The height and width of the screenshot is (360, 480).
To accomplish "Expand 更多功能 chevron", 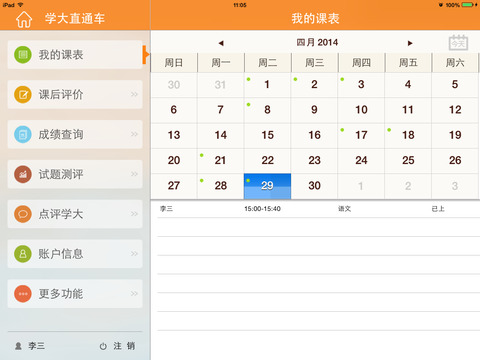I will pos(134,294).
